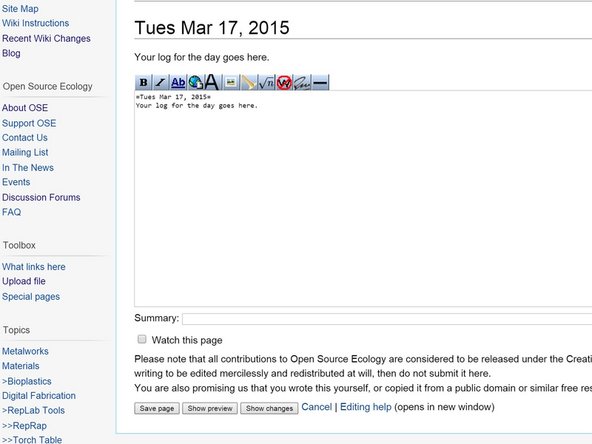Click the Show preview button
Image resolution: width=592 pixels, height=444 pixels.
coord(210,408)
